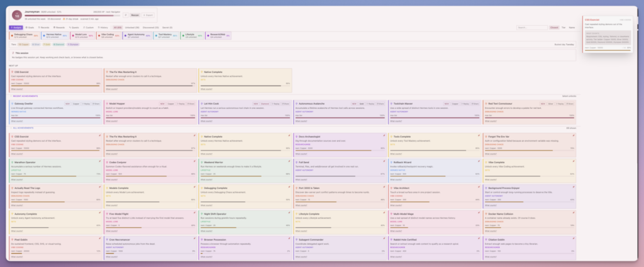Switch to the Custom tab
The height and width of the screenshot is (267, 644).
[88, 28]
